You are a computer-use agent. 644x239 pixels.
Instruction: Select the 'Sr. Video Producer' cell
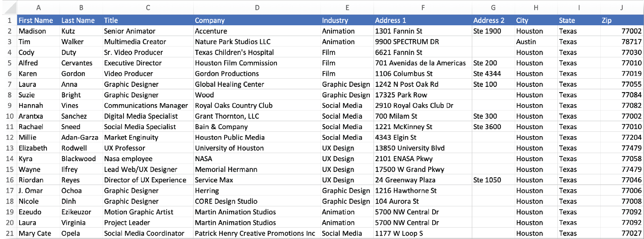click(148, 52)
